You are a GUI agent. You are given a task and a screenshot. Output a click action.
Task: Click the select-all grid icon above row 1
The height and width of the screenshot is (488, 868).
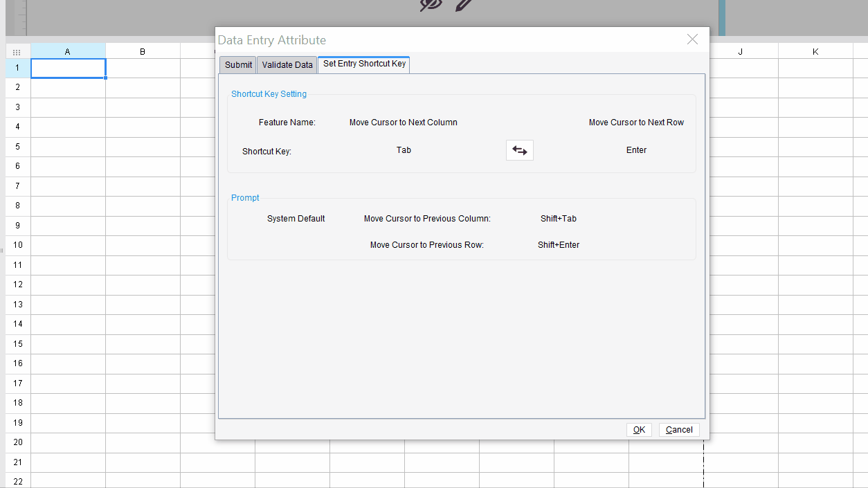tap(17, 51)
